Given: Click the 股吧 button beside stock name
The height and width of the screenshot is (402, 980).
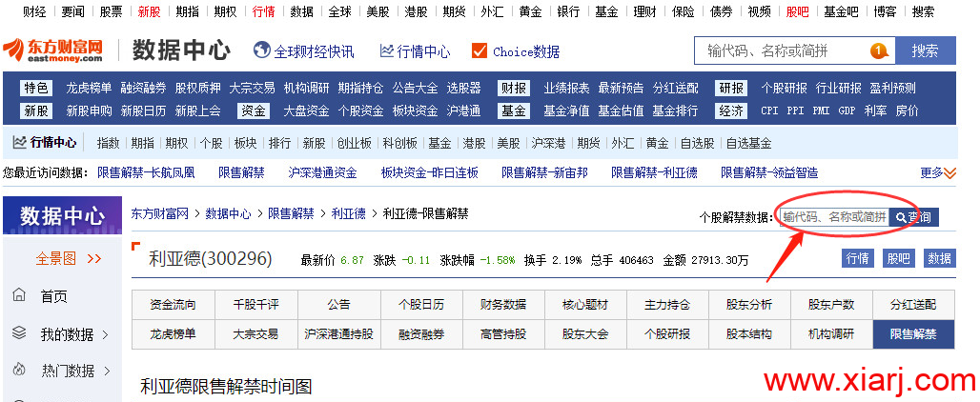Looking at the screenshot, I should tap(899, 258).
